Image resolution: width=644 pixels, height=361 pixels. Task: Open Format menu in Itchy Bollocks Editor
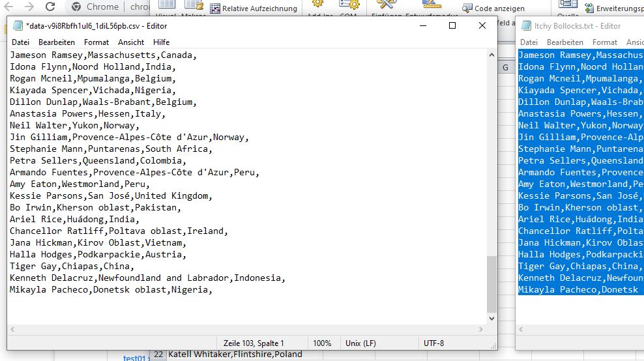coord(605,42)
